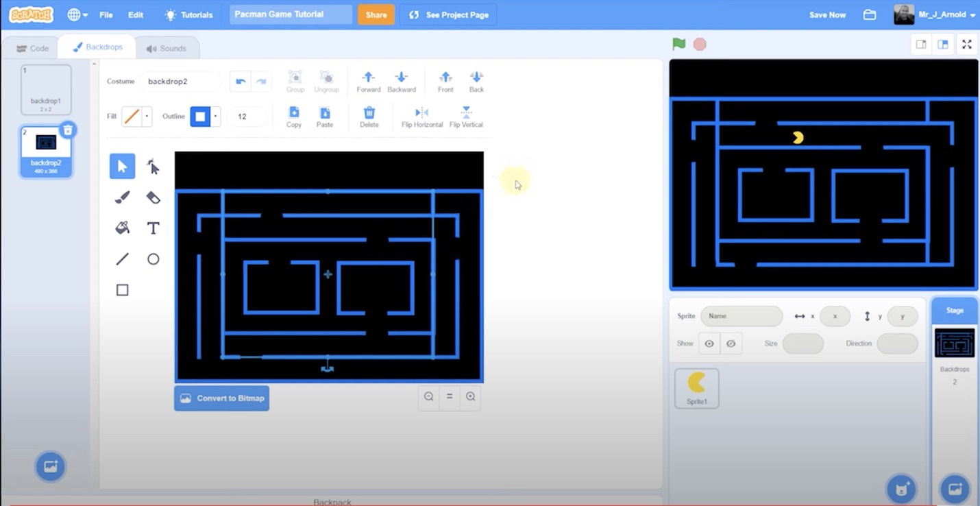
Task: Click the orange Share button
Action: (x=376, y=14)
